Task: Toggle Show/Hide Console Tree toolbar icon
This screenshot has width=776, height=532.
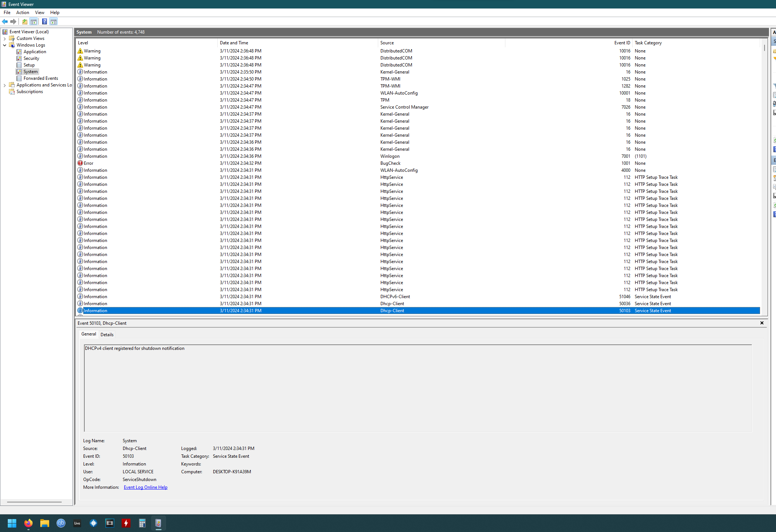Action: (x=34, y=21)
